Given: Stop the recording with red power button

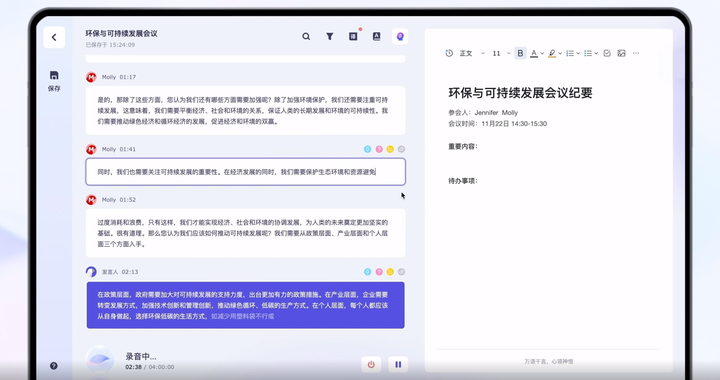Looking at the screenshot, I should (x=371, y=364).
